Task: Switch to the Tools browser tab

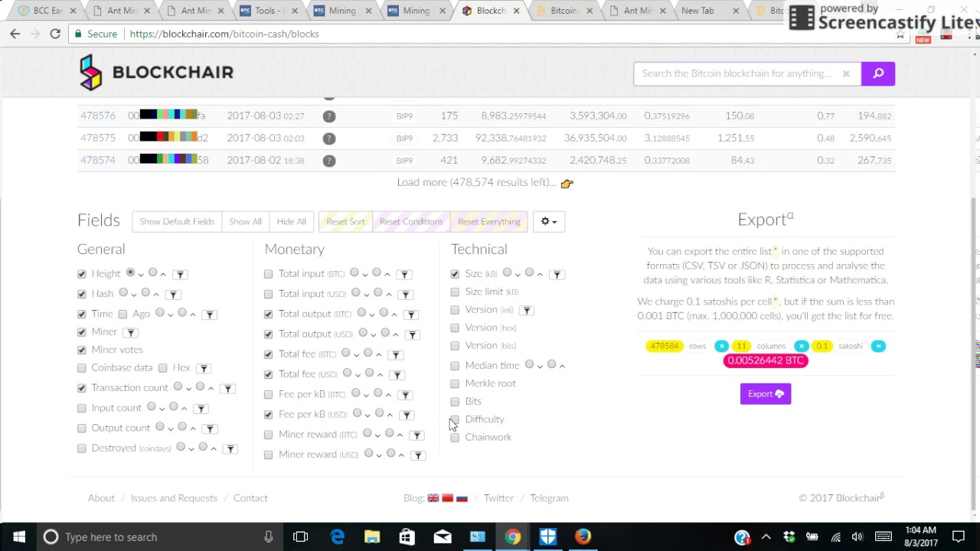Action: pos(267,11)
